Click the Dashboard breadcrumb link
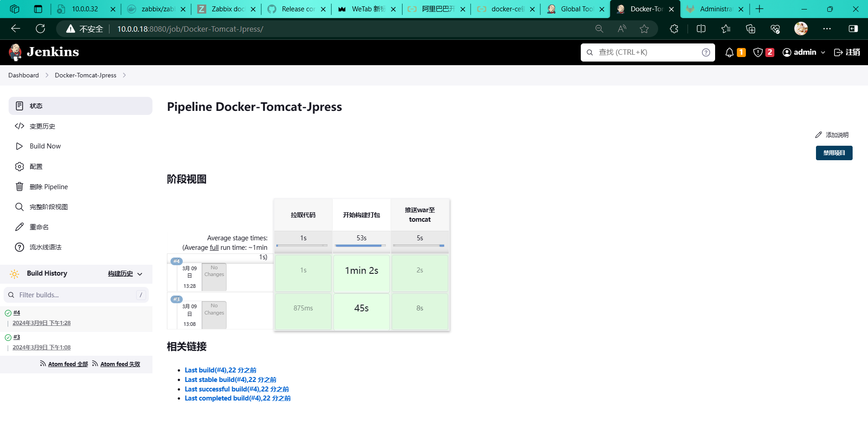 (24, 75)
